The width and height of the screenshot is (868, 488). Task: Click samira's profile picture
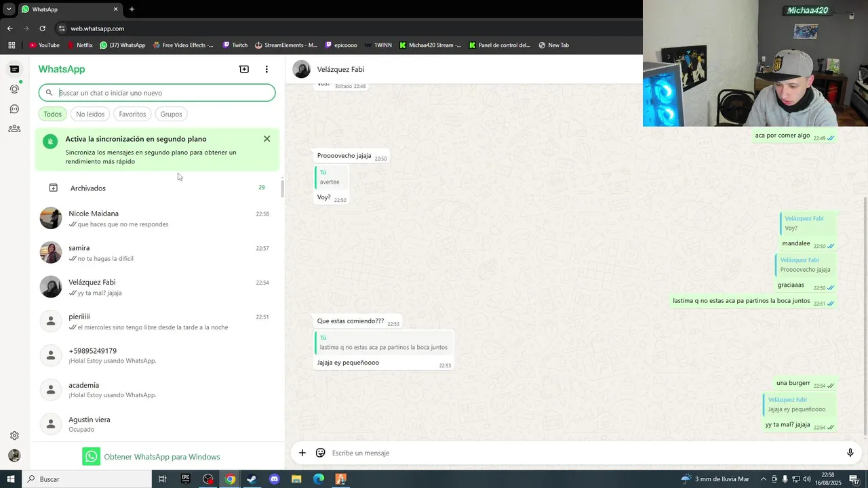(x=51, y=253)
